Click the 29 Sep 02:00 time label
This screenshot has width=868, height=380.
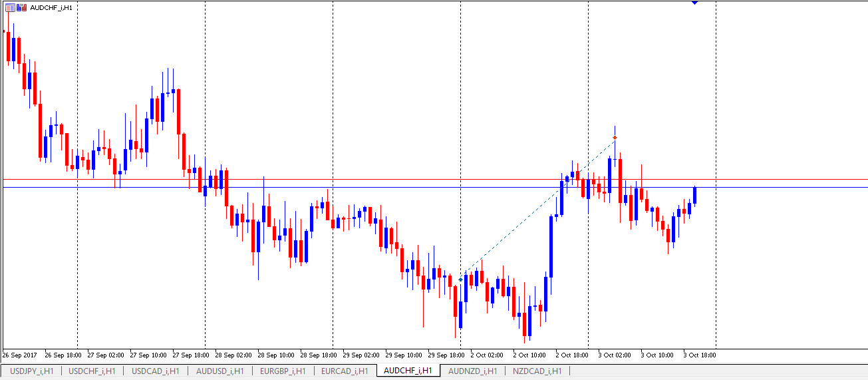click(x=361, y=355)
